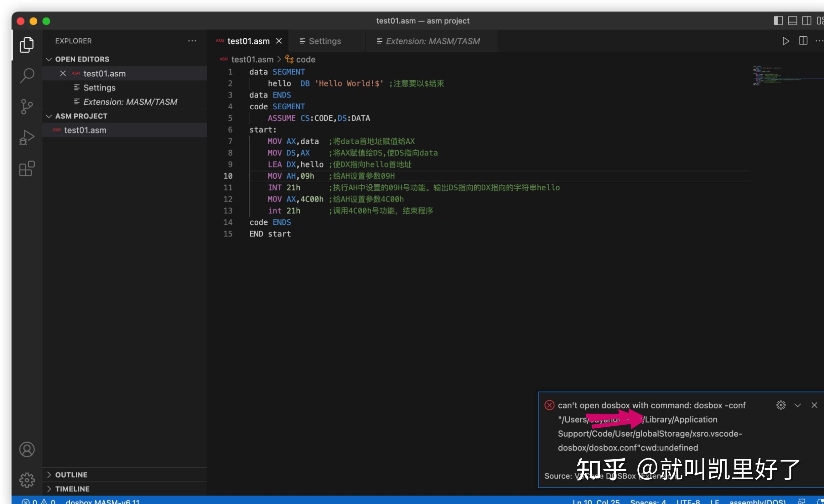Click 'dosbox MASM-v6.11' status bar item
The image size is (824, 504).
tap(103, 501)
